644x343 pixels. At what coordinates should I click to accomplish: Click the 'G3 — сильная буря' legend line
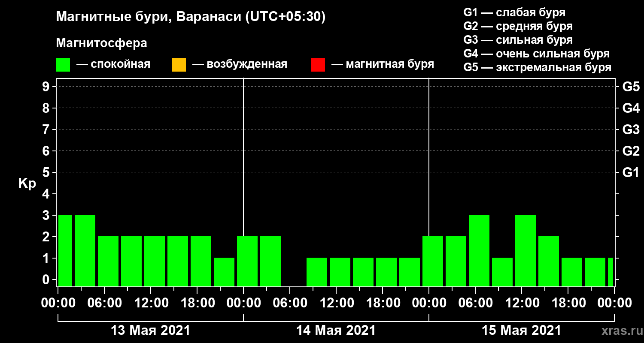518,40
